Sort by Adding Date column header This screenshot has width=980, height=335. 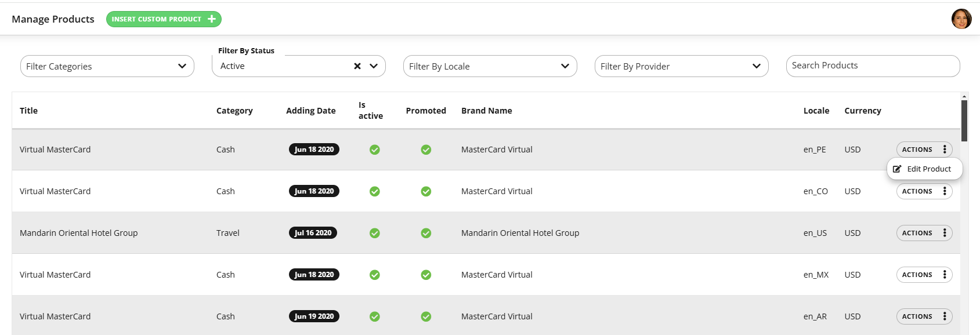click(311, 111)
